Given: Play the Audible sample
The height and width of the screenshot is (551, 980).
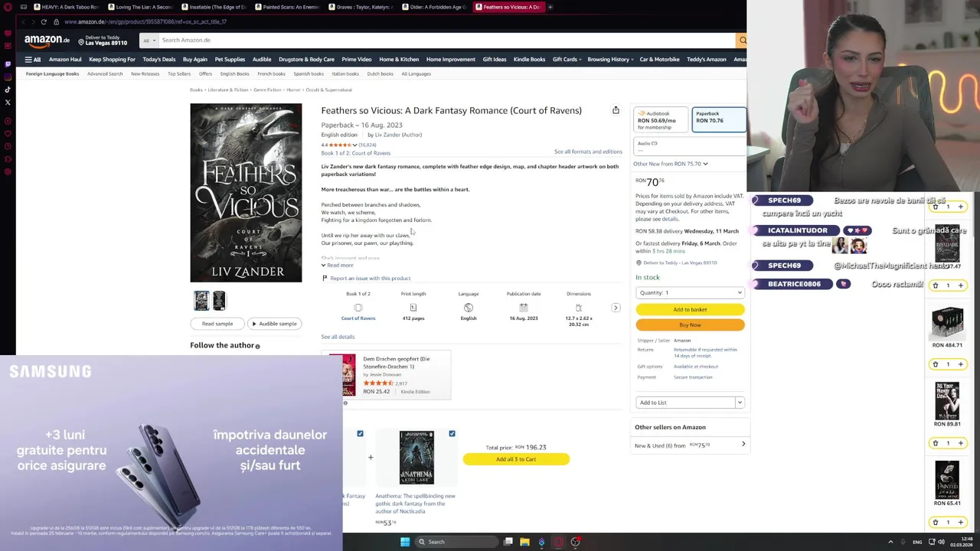Looking at the screenshot, I should tap(274, 324).
